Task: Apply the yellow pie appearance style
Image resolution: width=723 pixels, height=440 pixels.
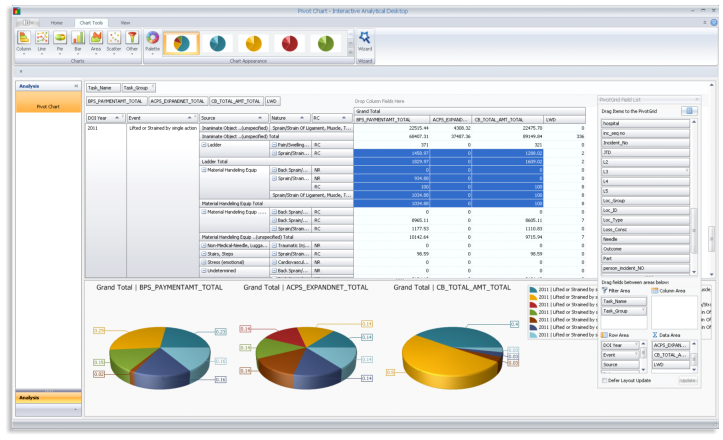Action: pyautogui.click(x=254, y=43)
